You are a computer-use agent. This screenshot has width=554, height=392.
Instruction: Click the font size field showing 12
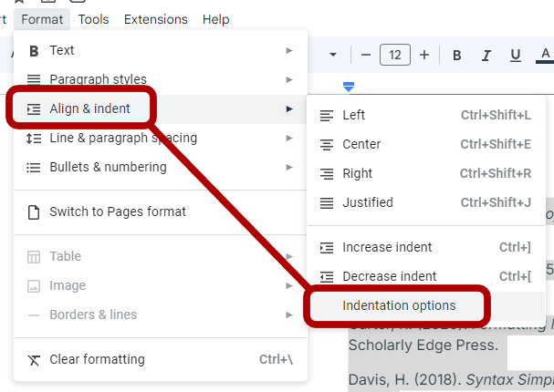point(395,55)
